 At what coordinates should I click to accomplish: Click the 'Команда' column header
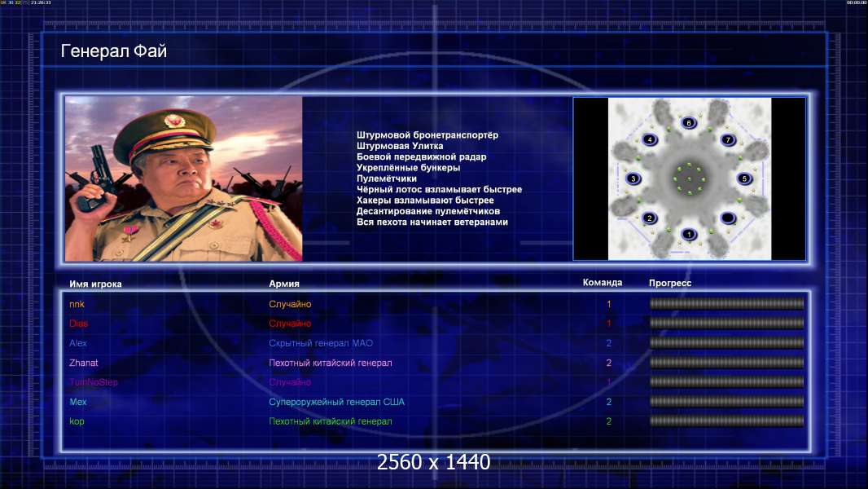[x=603, y=283]
